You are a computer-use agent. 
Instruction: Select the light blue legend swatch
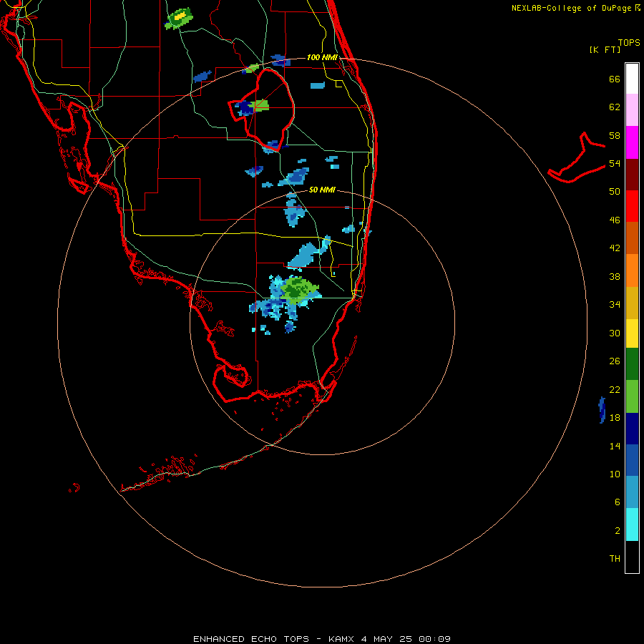(632, 492)
